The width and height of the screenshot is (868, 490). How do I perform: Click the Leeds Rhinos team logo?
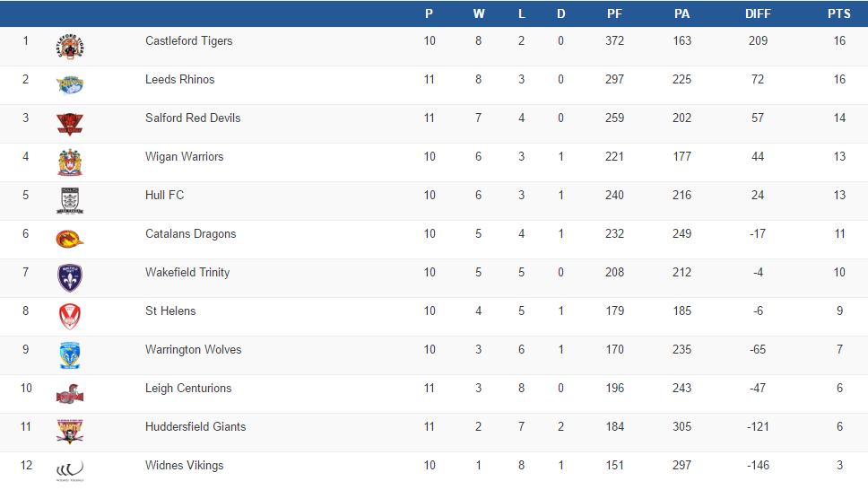(x=70, y=85)
